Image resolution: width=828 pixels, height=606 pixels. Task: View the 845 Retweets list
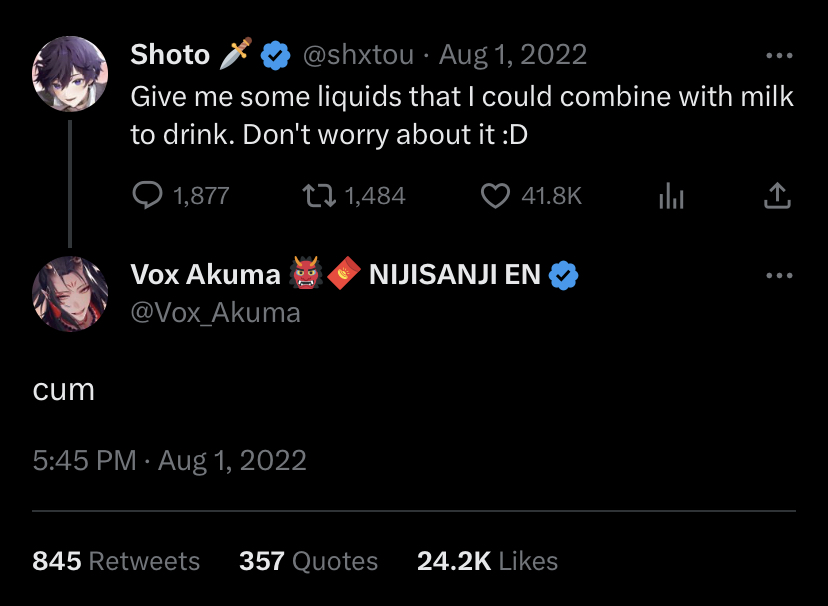click(116, 561)
